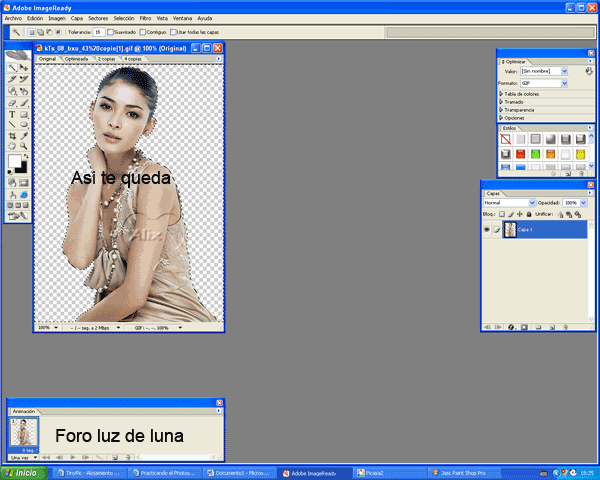Switch to the 2 copias tab
The image size is (600, 480).
coord(106,59)
